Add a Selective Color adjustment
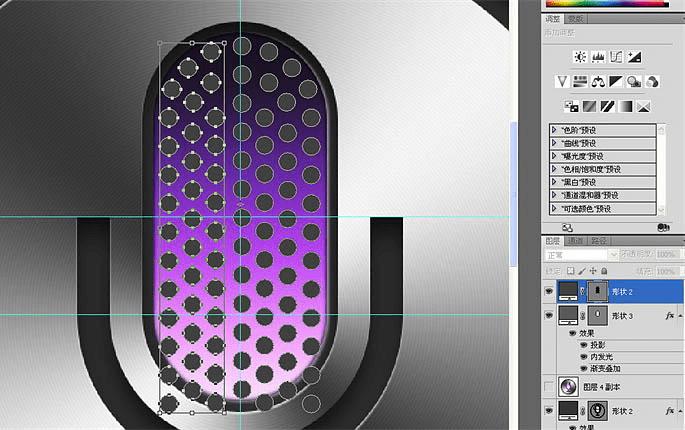685x430 pixels. click(x=643, y=106)
